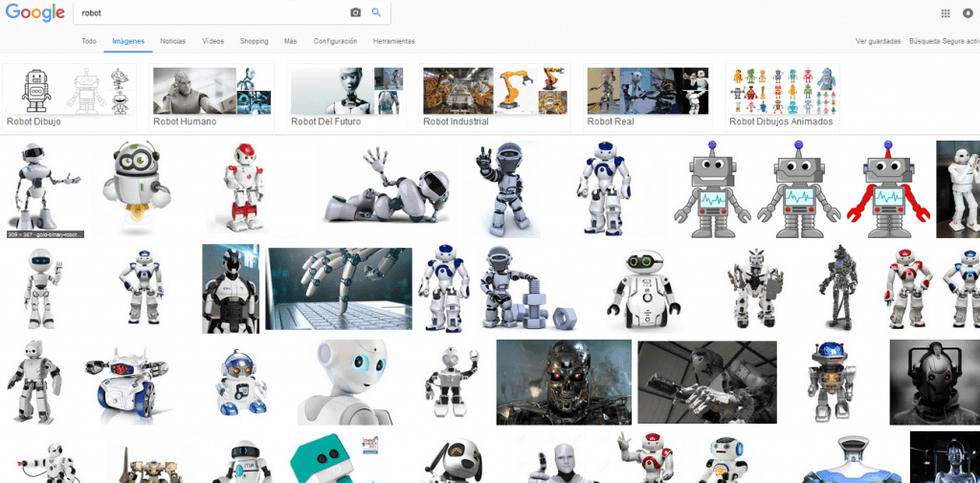Open Ver guardadas link
This screenshot has height=483, width=980.
[x=879, y=41]
